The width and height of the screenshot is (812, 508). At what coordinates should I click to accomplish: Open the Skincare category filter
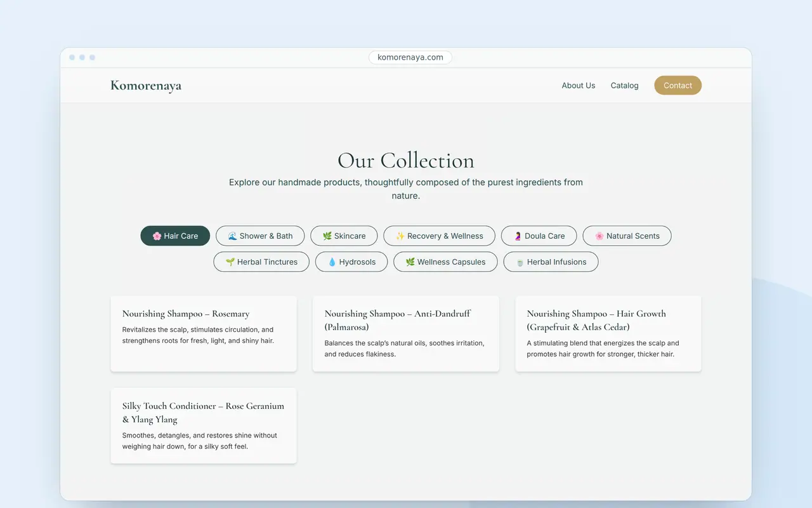[x=344, y=236]
